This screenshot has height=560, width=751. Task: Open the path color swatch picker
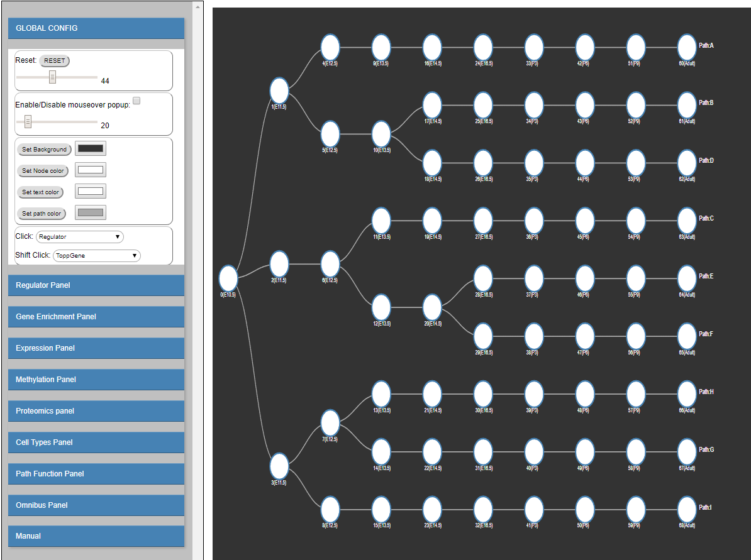(x=91, y=212)
